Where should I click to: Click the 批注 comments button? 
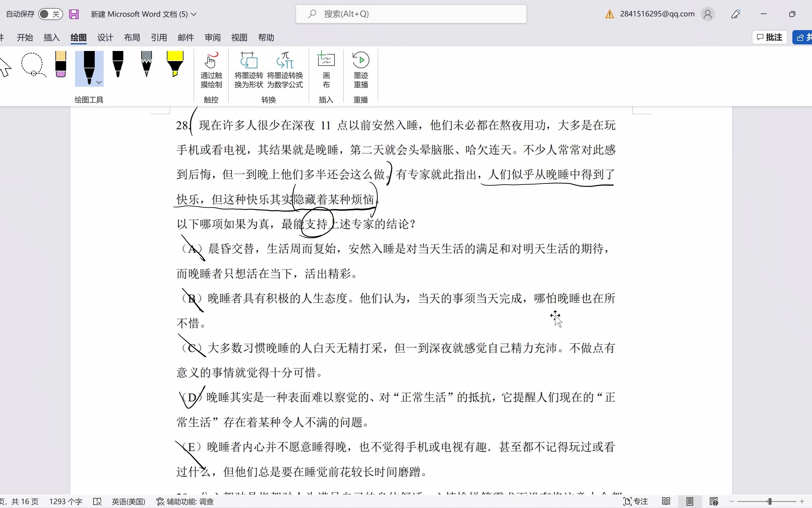point(770,37)
